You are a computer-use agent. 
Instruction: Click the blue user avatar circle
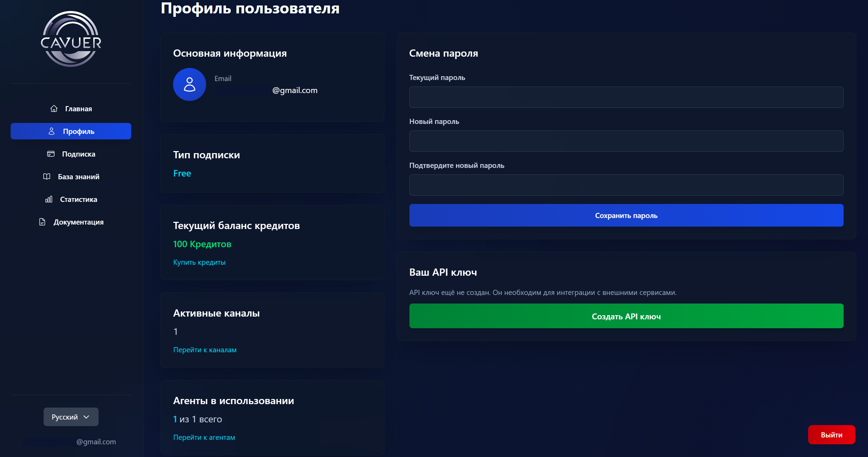[x=189, y=84]
